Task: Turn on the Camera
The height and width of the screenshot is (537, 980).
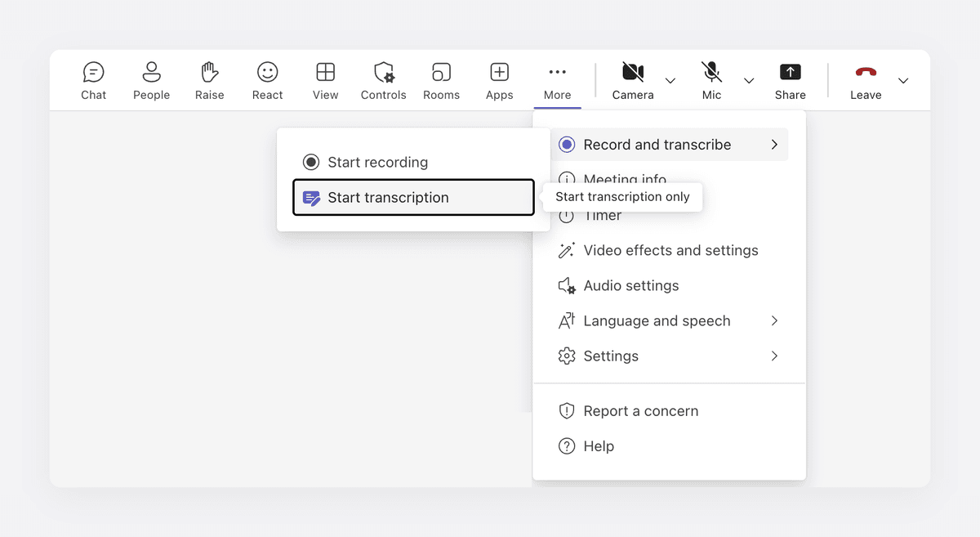Action: [633, 81]
